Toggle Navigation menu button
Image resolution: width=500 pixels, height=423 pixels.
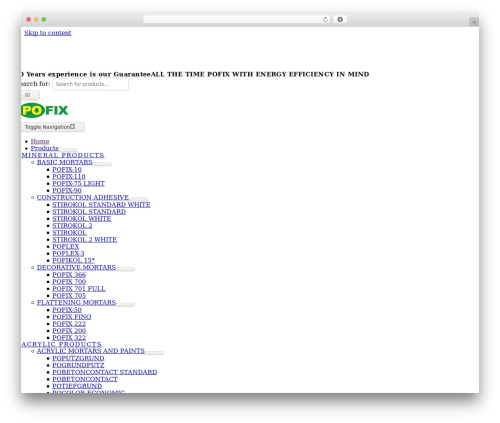click(53, 127)
